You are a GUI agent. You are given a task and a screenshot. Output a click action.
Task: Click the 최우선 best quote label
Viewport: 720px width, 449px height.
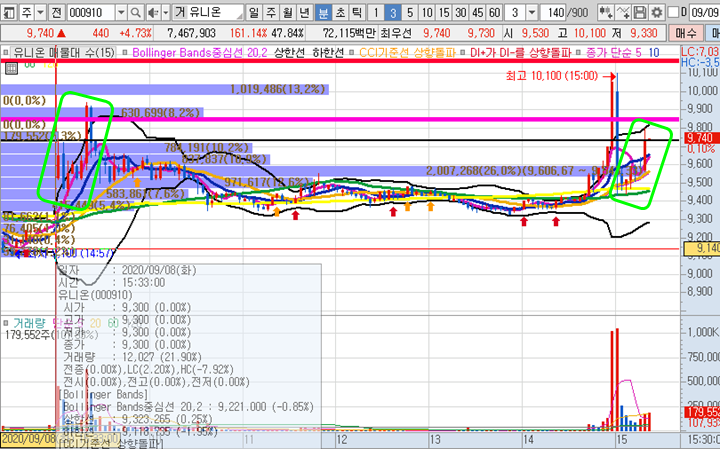[396, 33]
